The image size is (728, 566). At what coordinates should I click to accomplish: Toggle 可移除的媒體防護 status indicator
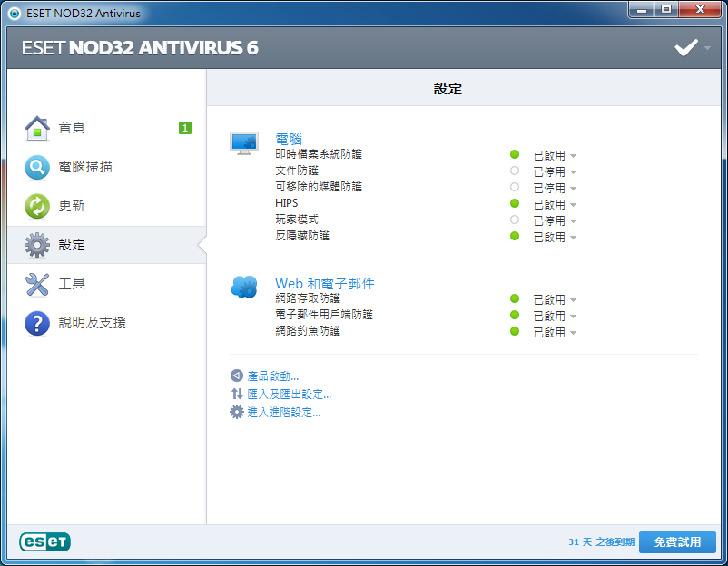(515, 187)
